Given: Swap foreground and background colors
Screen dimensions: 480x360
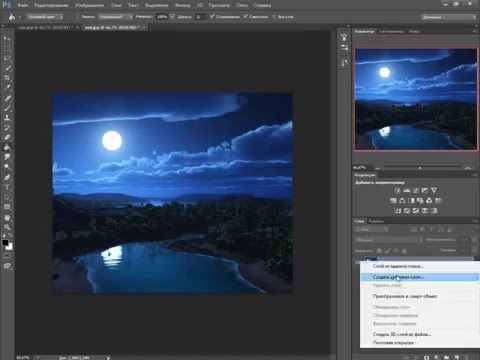Looking at the screenshot, I should 10,236.
